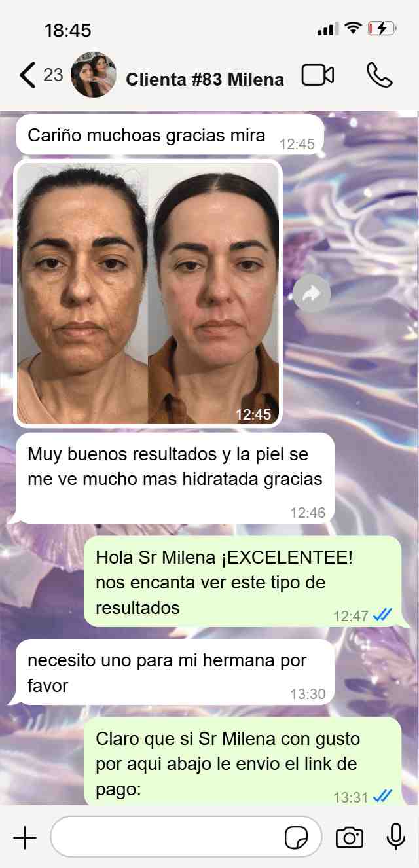Image resolution: width=419 pixels, height=868 pixels.
Task: Start a voice call via phone icon
Action: pos(379,75)
